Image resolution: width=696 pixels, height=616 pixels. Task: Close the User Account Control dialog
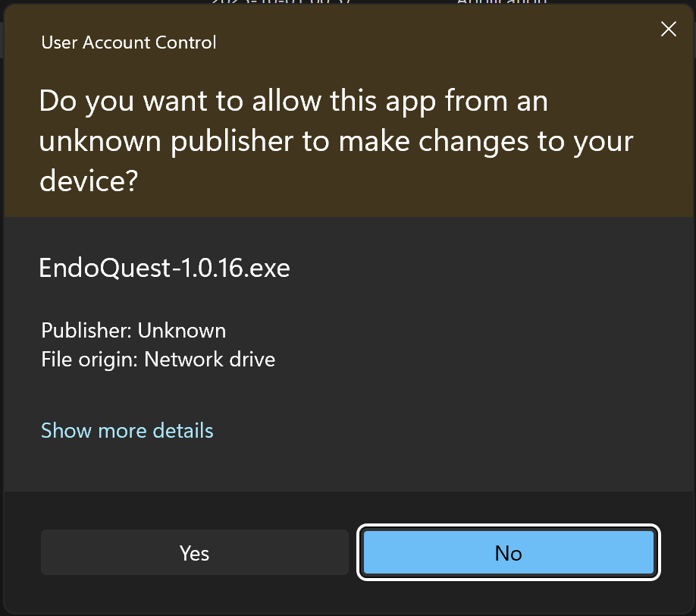click(668, 30)
